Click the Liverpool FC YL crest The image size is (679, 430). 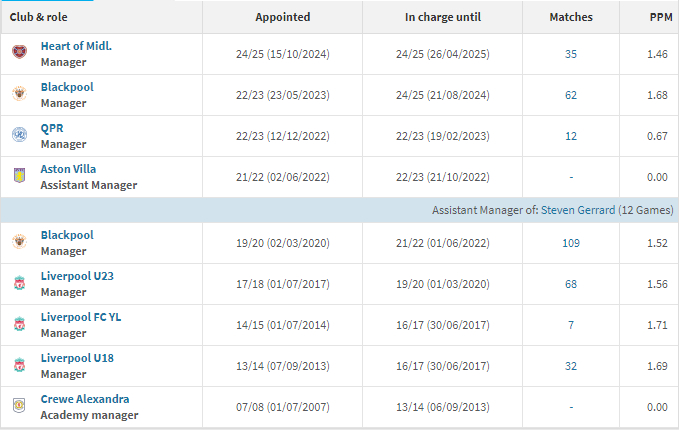(19, 324)
